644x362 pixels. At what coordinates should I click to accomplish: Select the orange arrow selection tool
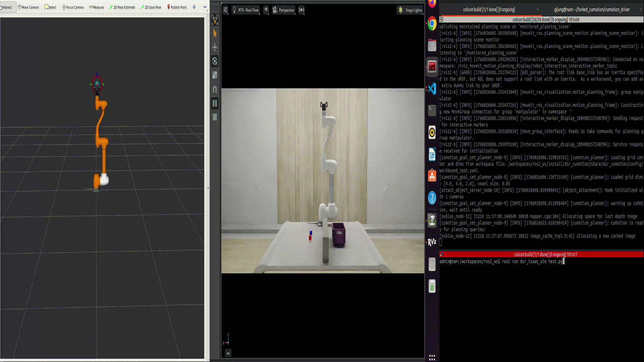coord(215,33)
